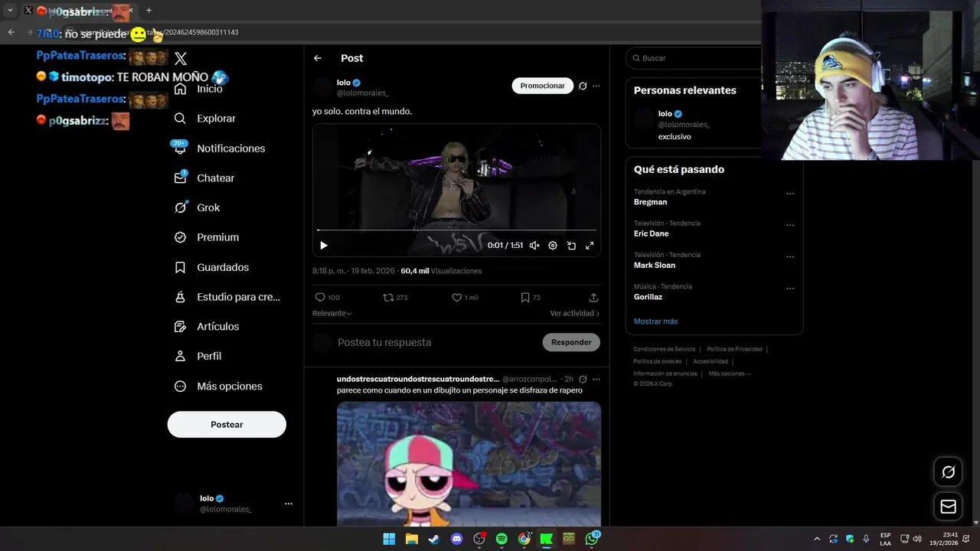Toggle video picture-in-picture icon

tap(571, 246)
